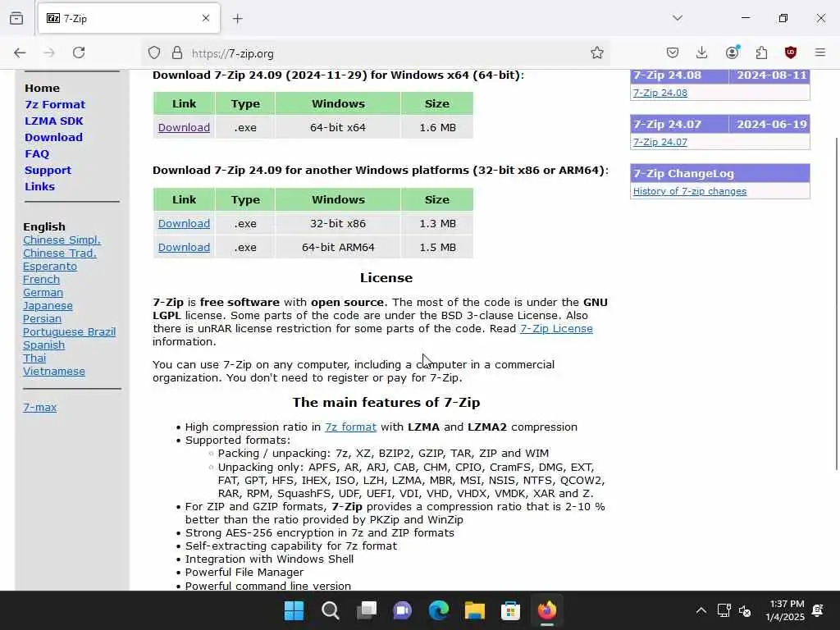Open the Firefox application menu
Image resolution: width=840 pixels, height=630 pixels.
(820, 52)
